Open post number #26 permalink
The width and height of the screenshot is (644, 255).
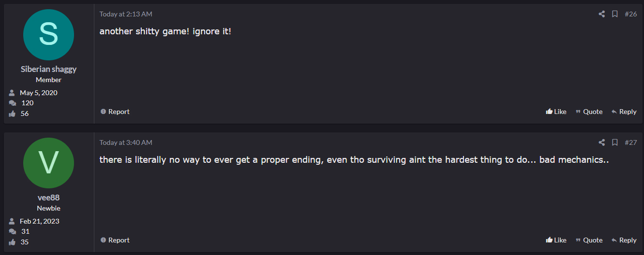click(630, 14)
